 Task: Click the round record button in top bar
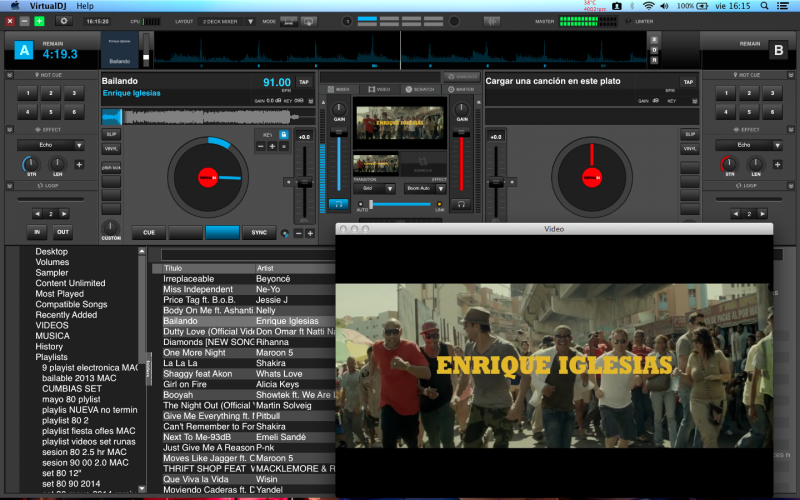(x=454, y=21)
